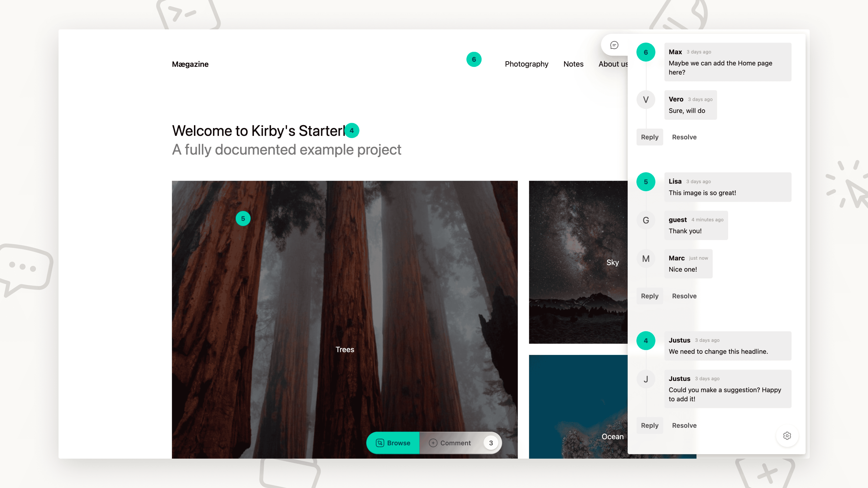Reply to Justus's headline thread
Screen dimensions: 868x488
pos(649,425)
